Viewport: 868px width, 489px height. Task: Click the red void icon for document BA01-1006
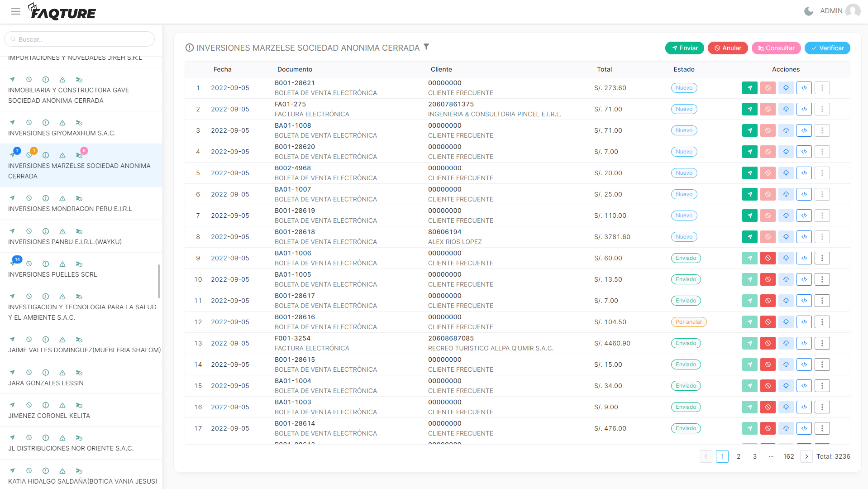tap(768, 258)
